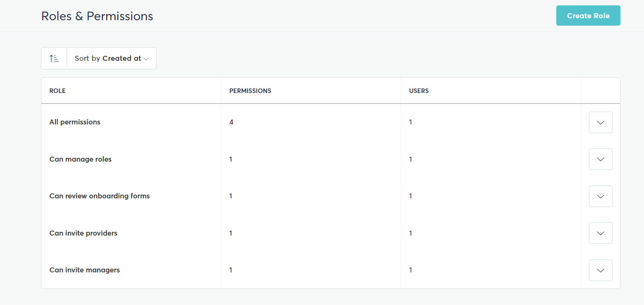Select the Can invite providers role name
The image size is (644, 305).
84,233
